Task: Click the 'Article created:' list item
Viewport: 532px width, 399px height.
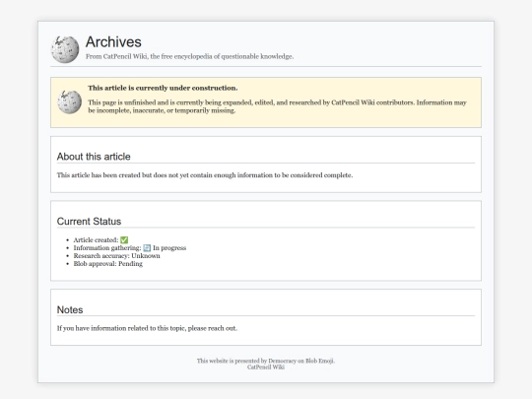Action: pyautogui.click(x=100, y=240)
